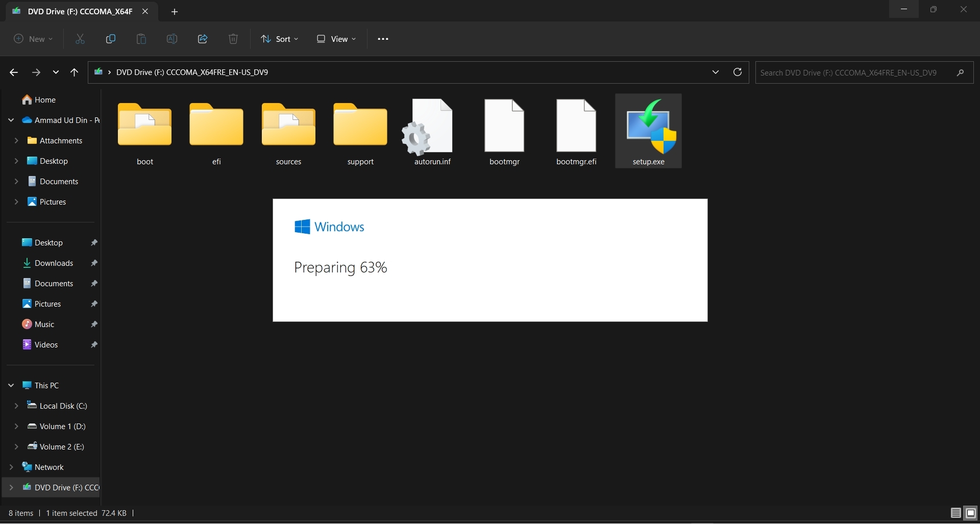Click the Copy icon in toolbar

click(110, 39)
